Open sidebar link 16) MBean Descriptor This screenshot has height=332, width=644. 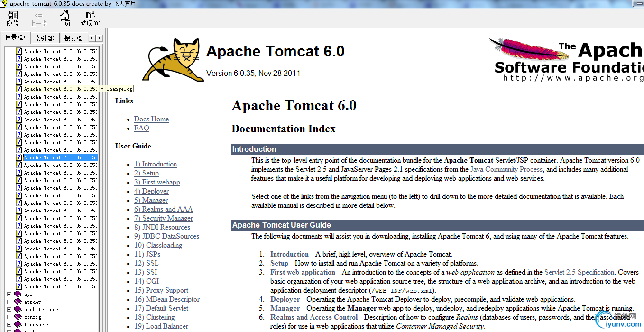tap(167, 299)
